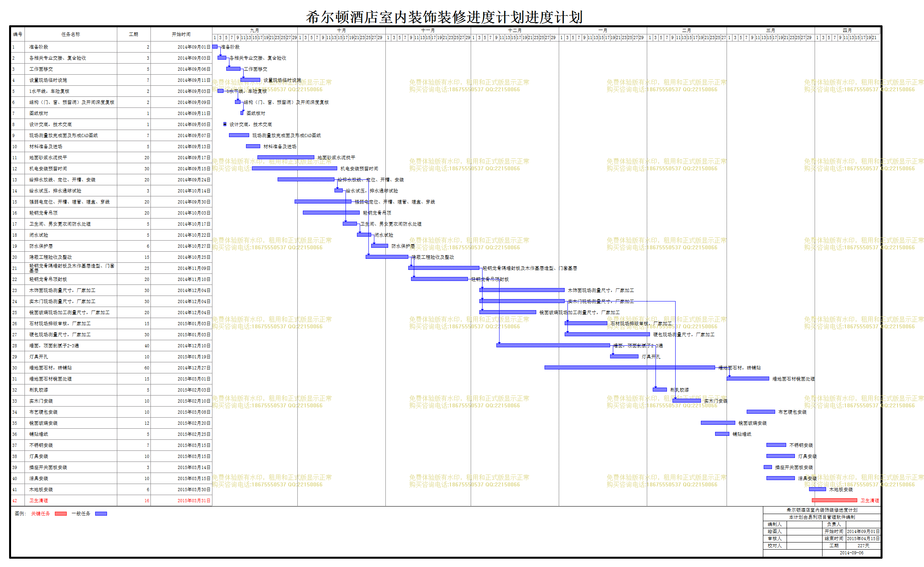Screen dimensions: 924x567
Task: Select 实木门安装 in the task list
Action: pos(41,401)
